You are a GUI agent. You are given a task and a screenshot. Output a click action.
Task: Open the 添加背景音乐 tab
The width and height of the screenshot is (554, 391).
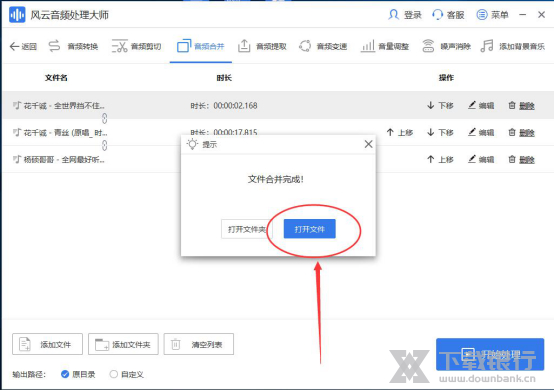pos(513,46)
